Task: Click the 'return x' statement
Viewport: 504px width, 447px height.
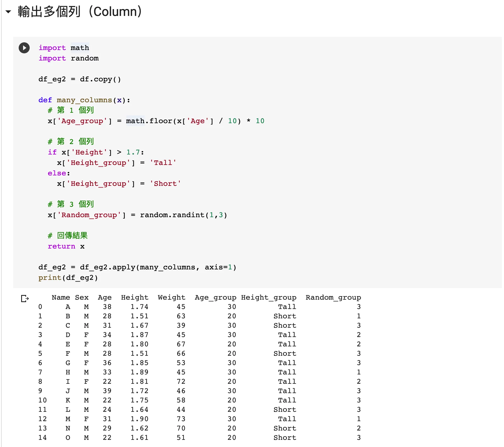Action: coord(66,246)
